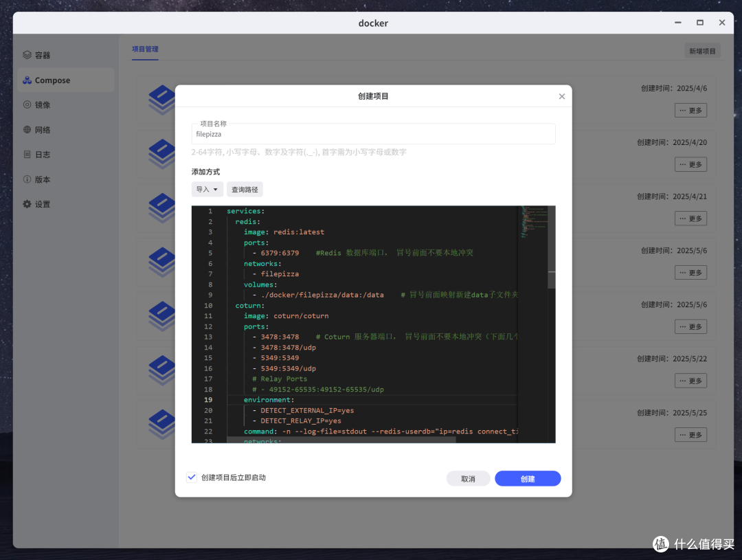Screen dimensions: 742x560
Task: Open the 日志 logs sidebar icon
Action: click(x=27, y=155)
